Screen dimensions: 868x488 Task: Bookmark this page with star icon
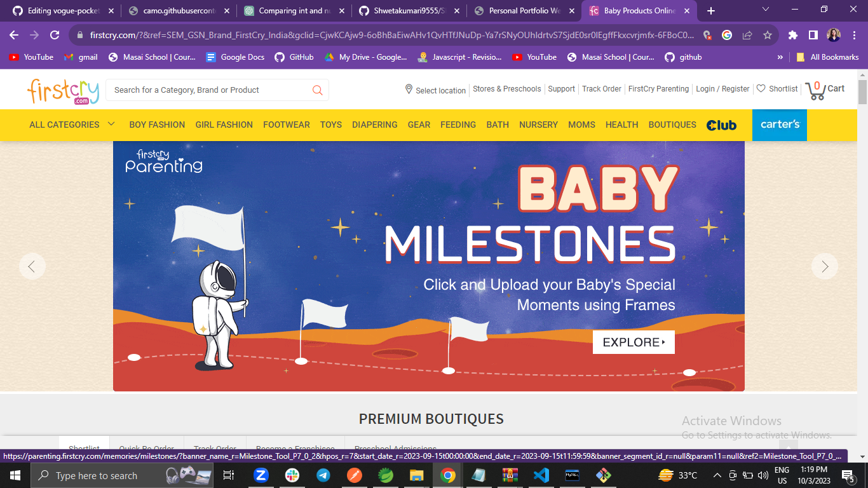click(x=767, y=36)
